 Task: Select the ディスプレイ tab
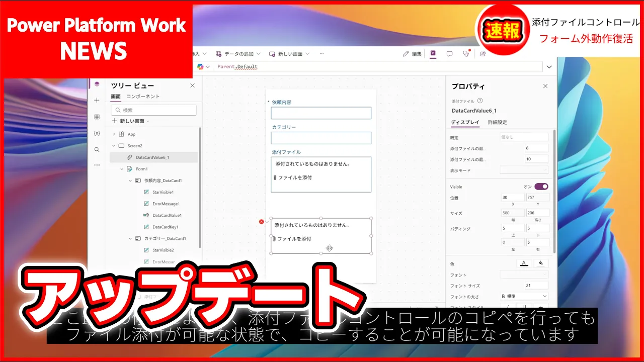pyautogui.click(x=465, y=122)
